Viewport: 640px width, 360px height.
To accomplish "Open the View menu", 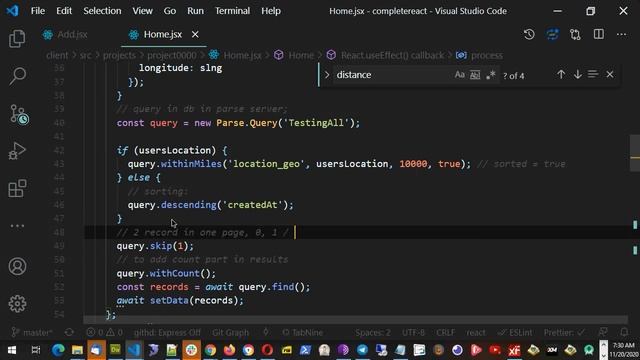I will click(x=142, y=11).
